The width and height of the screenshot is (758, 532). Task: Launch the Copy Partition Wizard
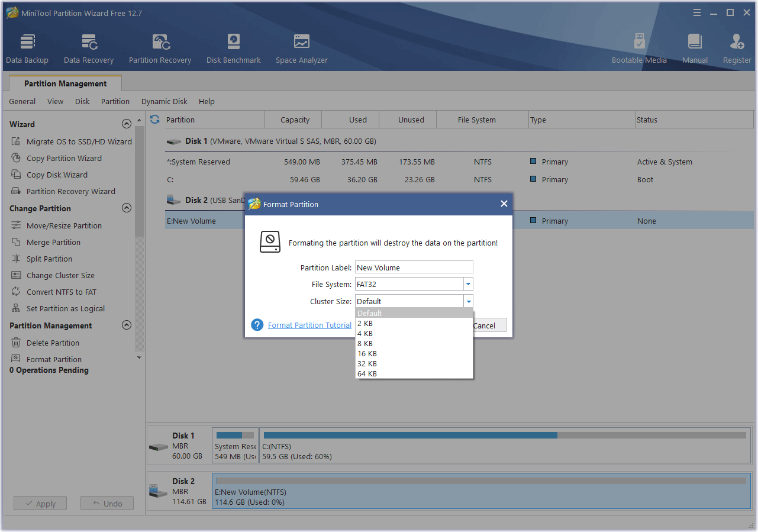pos(57,158)
